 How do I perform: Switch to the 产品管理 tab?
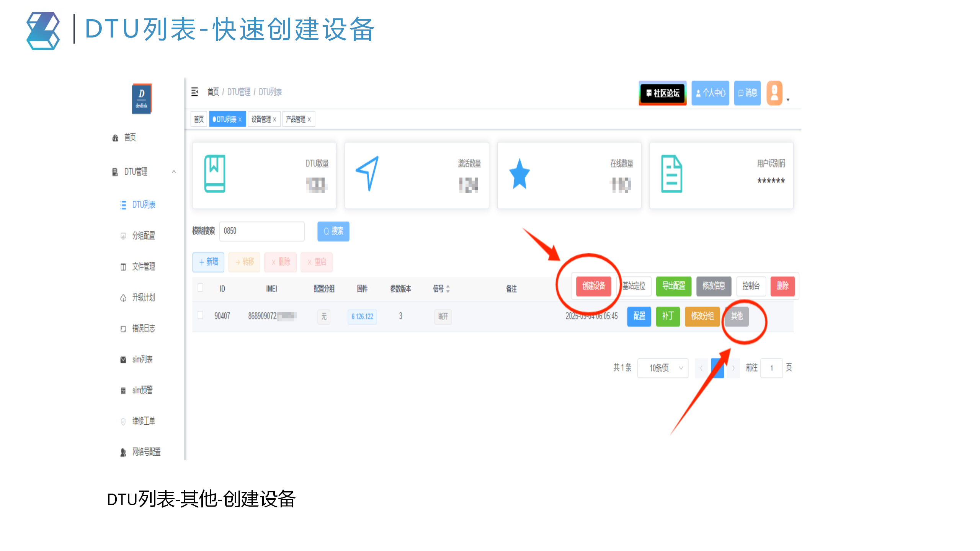(x=296, y=119)
